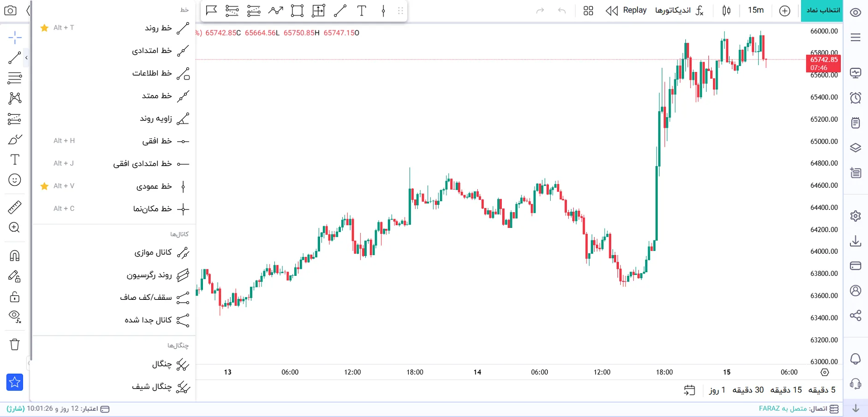Open the alarm clock alerts panel
This screenshot has width=868, height=417.
856,98
